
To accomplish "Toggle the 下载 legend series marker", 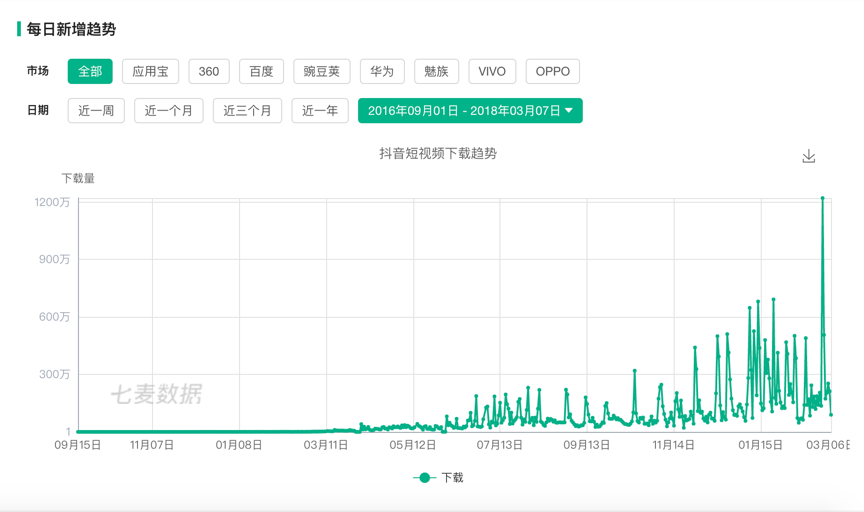I will 425,478.
